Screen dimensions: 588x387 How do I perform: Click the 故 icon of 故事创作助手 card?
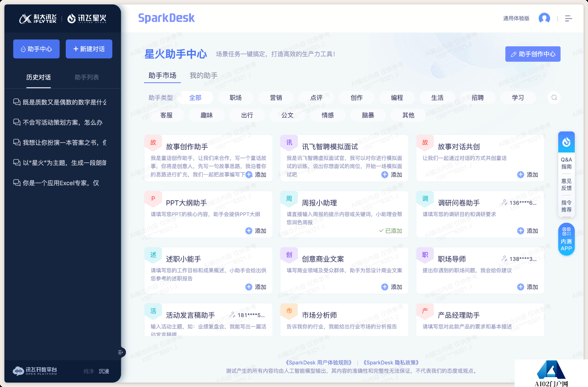pyautogui.click(x=153, y=143)
